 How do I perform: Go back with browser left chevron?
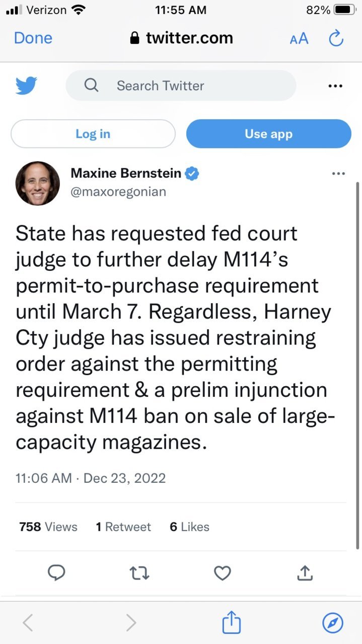pyautogui.click(x=28, y=623)
